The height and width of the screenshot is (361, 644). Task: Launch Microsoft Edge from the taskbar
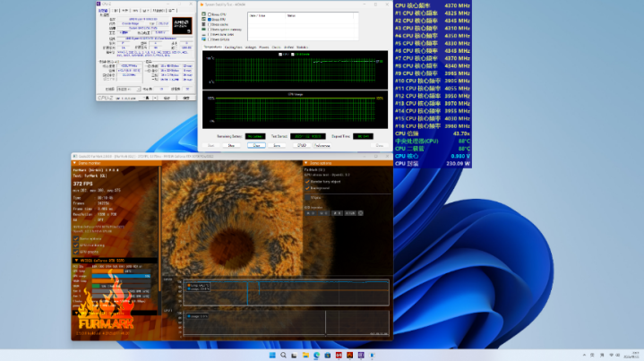[316, 355]
